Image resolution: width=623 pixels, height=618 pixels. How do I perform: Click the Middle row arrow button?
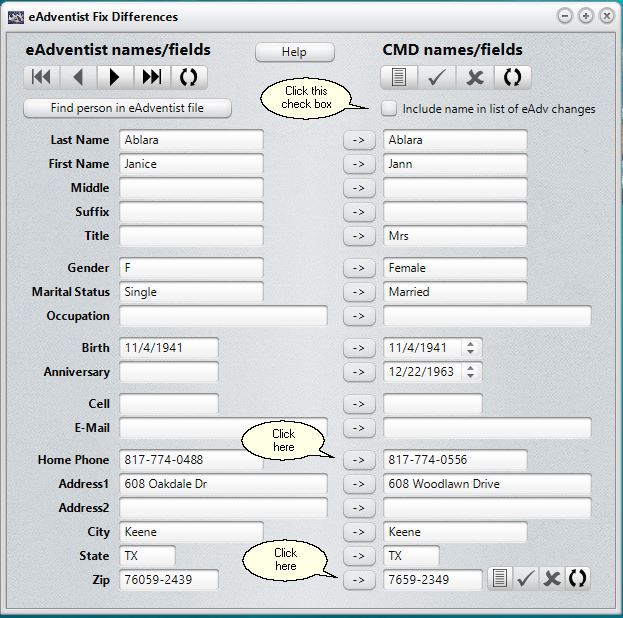(x=359, y=188)
